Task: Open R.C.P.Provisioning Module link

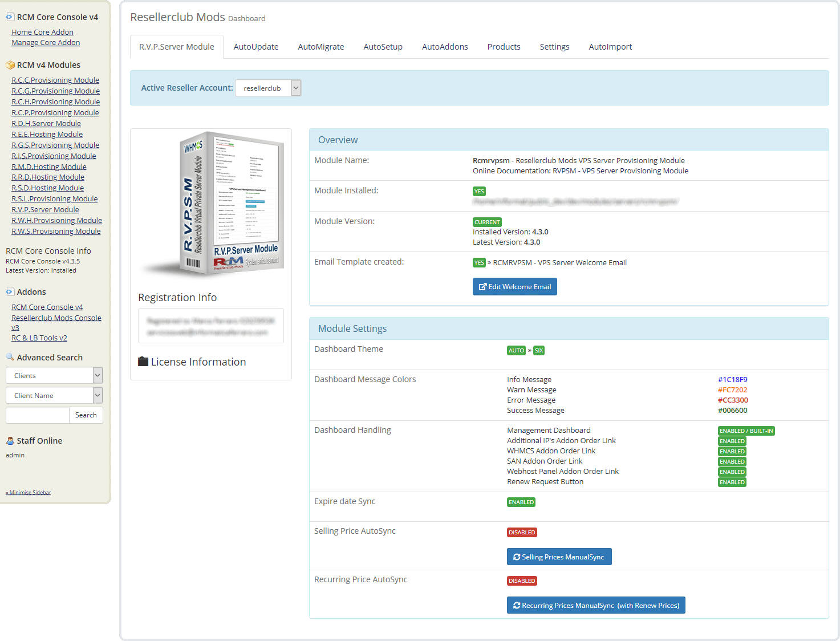Action: [55, 112]
